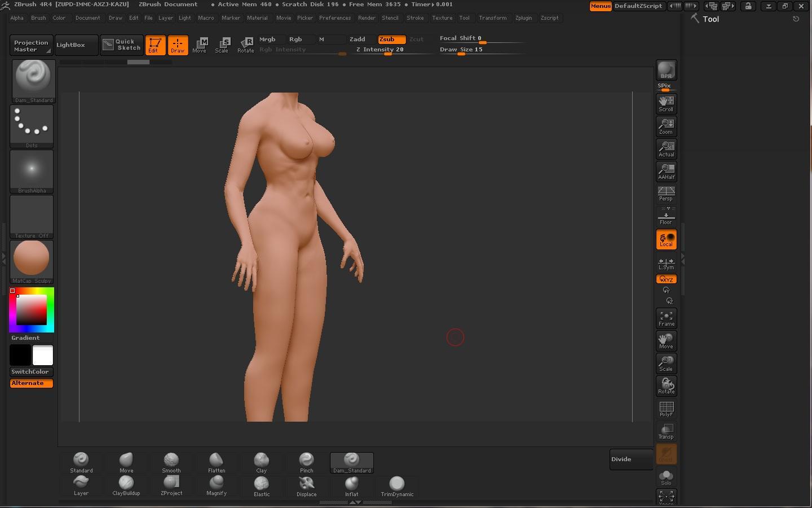Click the Divide button
The width and height of the screenshot is (812, 508).
tap(631, 459)
